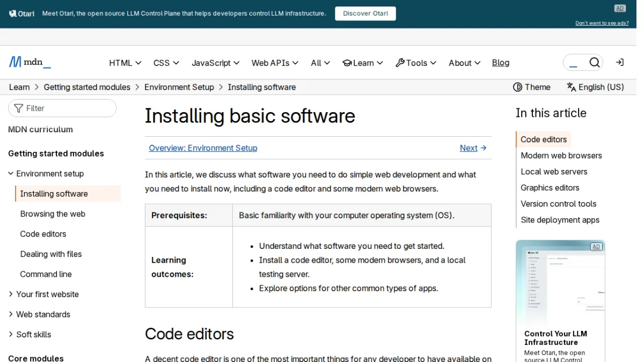Open the CSS menu
Viewport: 644px width, 362px height.
pyautogui.click(x=166, y=63)
